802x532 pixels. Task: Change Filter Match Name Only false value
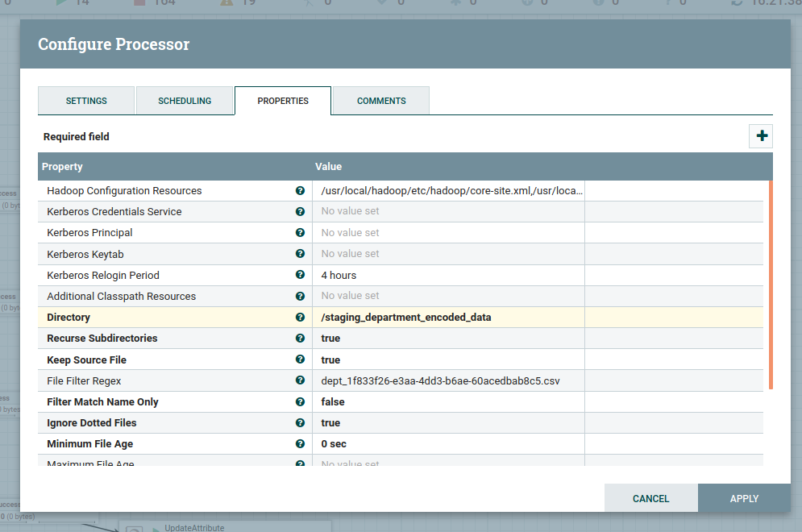(x=447, y=402)
